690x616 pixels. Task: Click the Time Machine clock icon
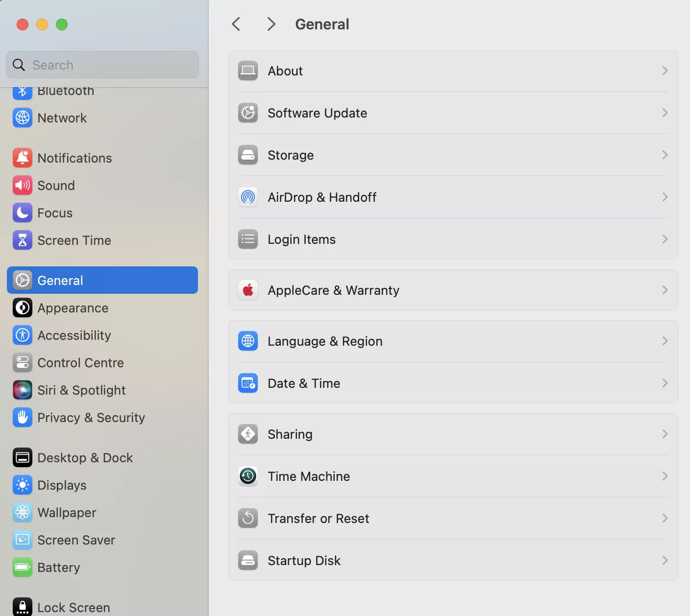point(248,476)
